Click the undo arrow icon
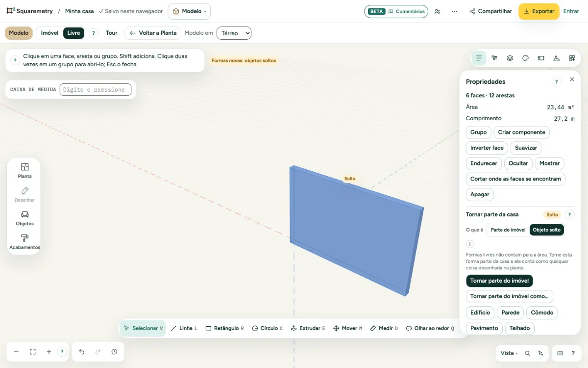Image resolution: width=588 pixels, height=368 pixels. (x=82, y=352)
